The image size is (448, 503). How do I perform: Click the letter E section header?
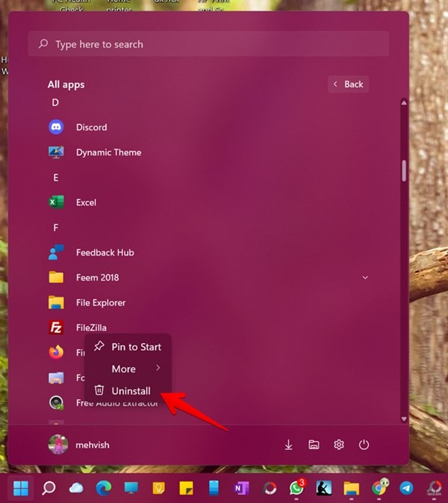coord(56,178)
